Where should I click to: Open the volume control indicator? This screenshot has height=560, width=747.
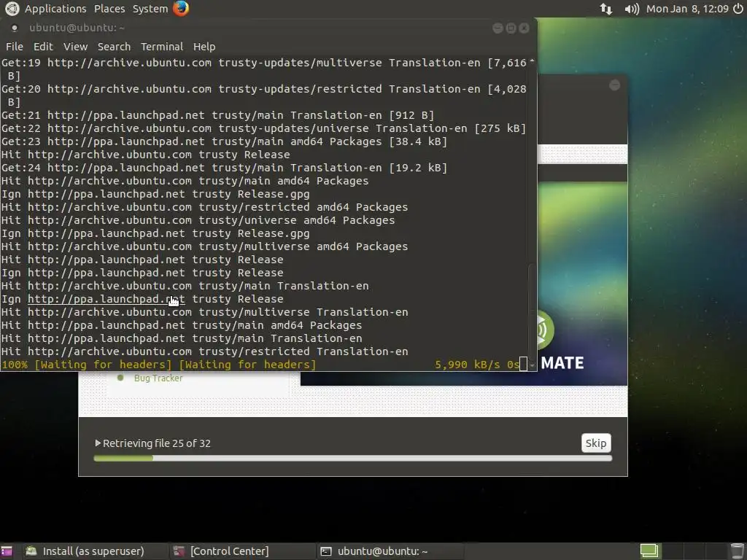pos(632,9)
